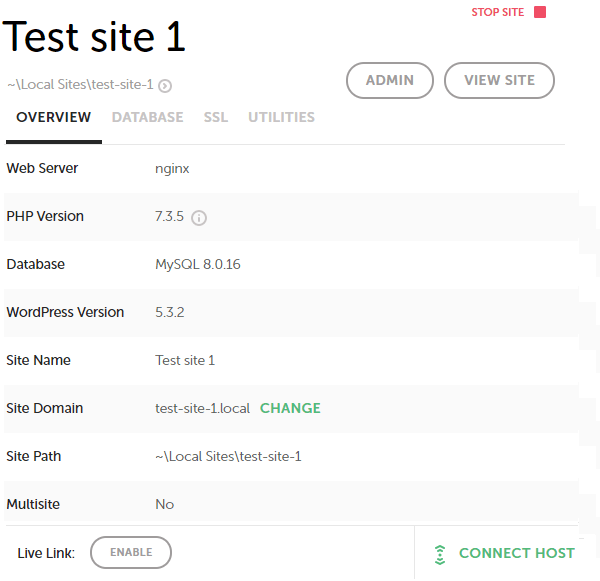
Task: Click the Connect Host arrows icon
Action: (x=440, y=555)
